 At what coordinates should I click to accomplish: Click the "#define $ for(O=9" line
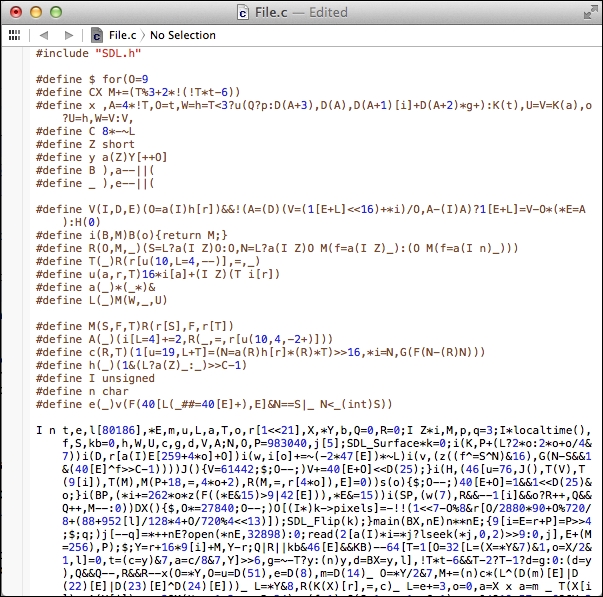click(94, 77)
